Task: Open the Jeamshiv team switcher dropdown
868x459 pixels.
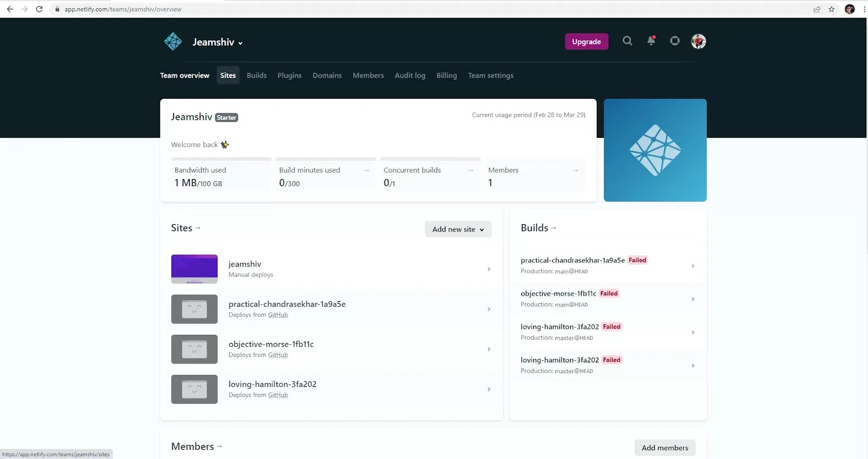Action: click(218, 42)
